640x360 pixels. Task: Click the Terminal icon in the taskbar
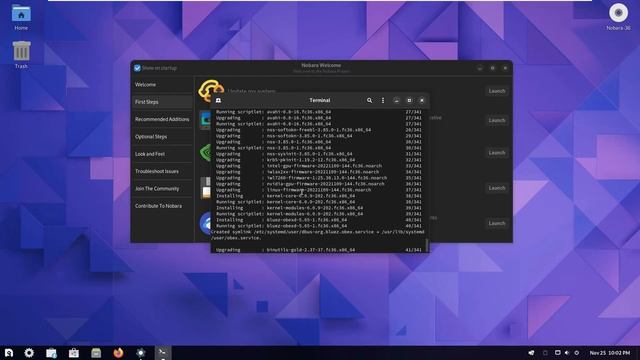tap(163, 353)
